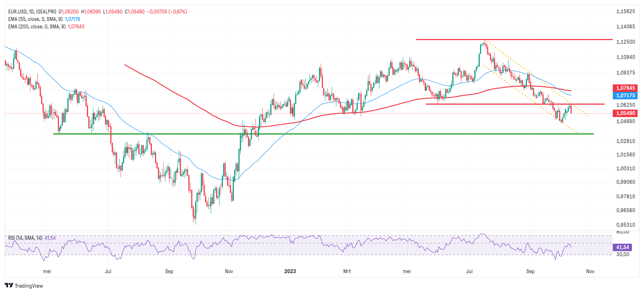This screenshot has width=644, height=293.
Task: Select the EUR.USD symbol title
Action: click(x=32, y=12)
